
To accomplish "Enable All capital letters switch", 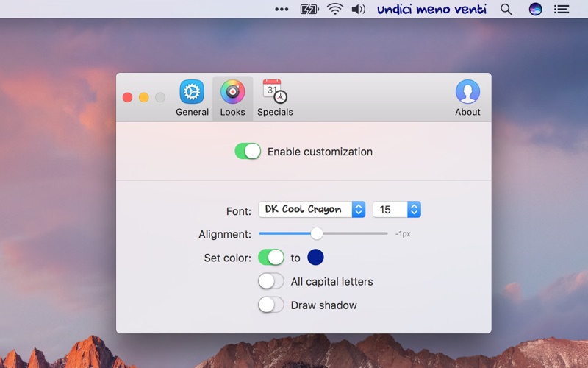I will pyautogui.click(x=271, y=281).
